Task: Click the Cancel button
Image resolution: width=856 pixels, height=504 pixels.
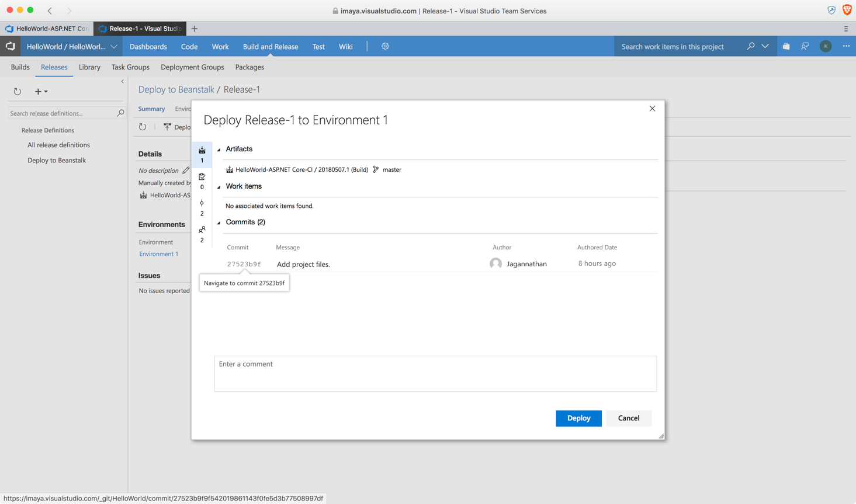Action: [629, 418]
